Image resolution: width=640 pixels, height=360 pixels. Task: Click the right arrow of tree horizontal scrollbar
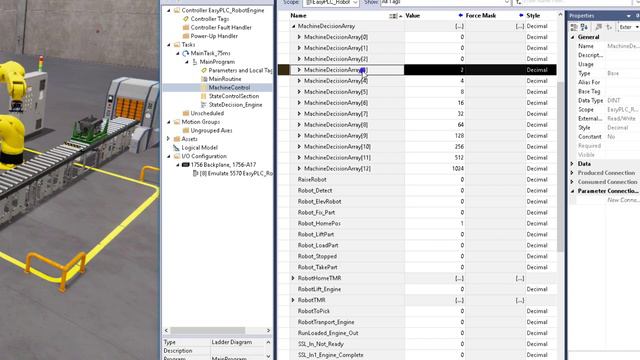(268, 330)
